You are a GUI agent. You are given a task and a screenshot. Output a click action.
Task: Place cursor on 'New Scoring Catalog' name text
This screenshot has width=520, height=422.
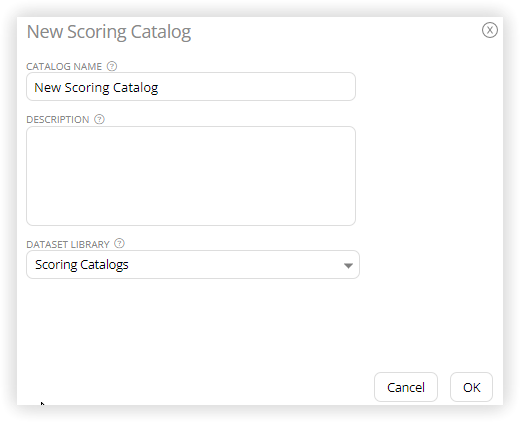click(x=96, y=88)
